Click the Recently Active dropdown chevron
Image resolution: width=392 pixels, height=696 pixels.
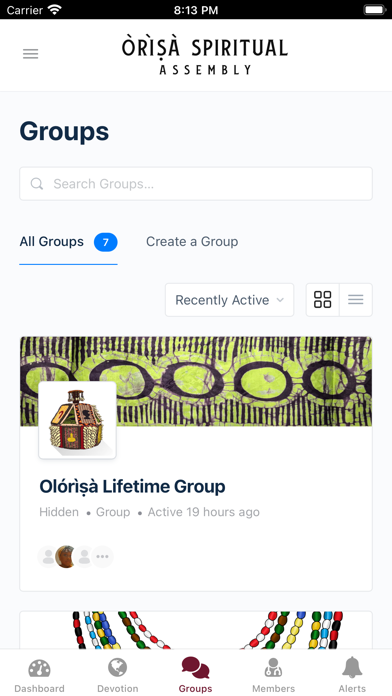[280, 300]
